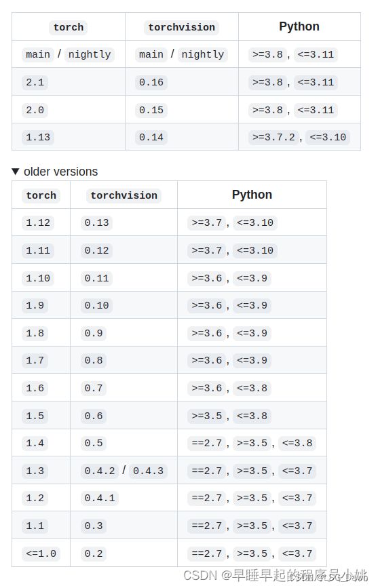The width and height of the screenshot is (378, 588).
Task: Click the torchvision header in the top table
Action: [182, 27]
